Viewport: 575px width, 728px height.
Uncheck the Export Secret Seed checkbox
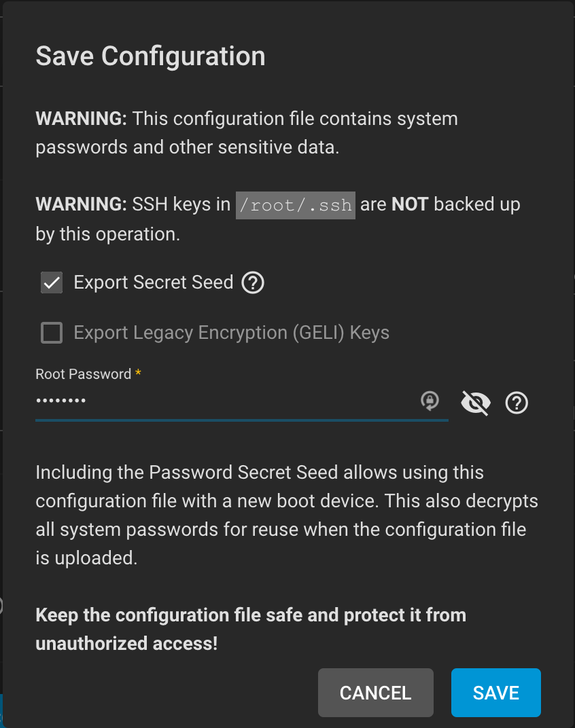pos(52,283)
